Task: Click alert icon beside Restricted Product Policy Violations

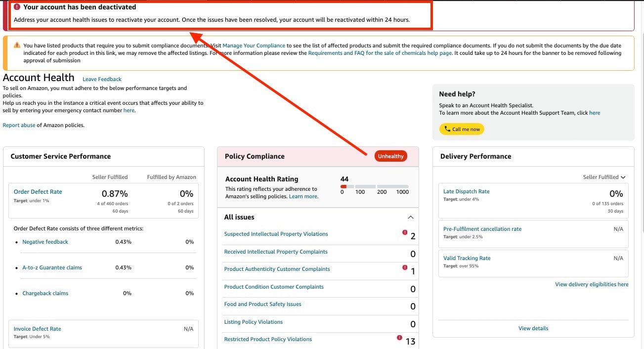Action: point(399,338)
